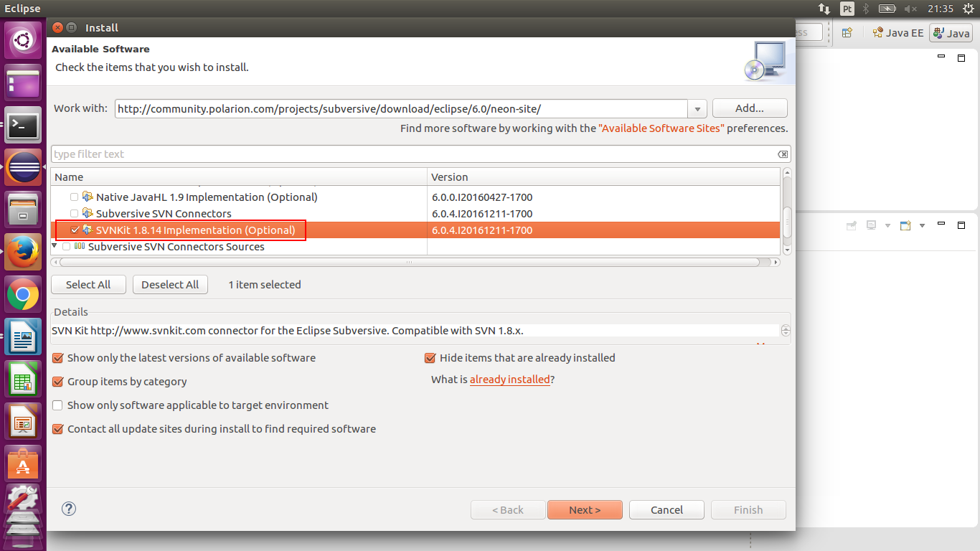Proceed by clicking the Next button
Viewport: 980px width, 551px height.
coord(584,509)
